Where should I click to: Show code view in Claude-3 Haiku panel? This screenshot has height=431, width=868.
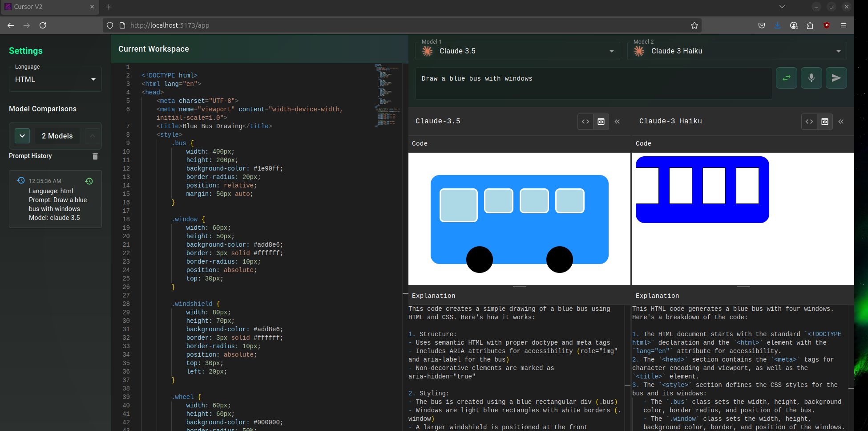pyautogui.click(x=809, y=122)
